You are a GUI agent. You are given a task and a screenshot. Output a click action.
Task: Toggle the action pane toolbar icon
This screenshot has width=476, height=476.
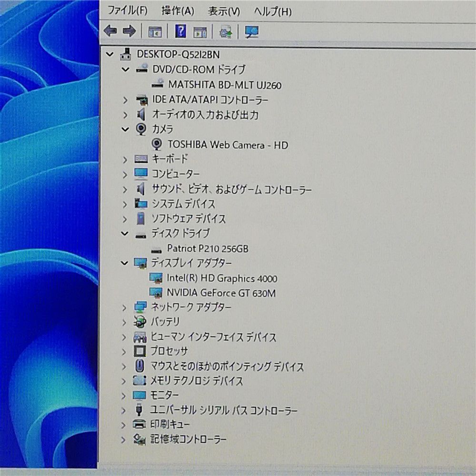pyautogui.click(x=200, y=31)
